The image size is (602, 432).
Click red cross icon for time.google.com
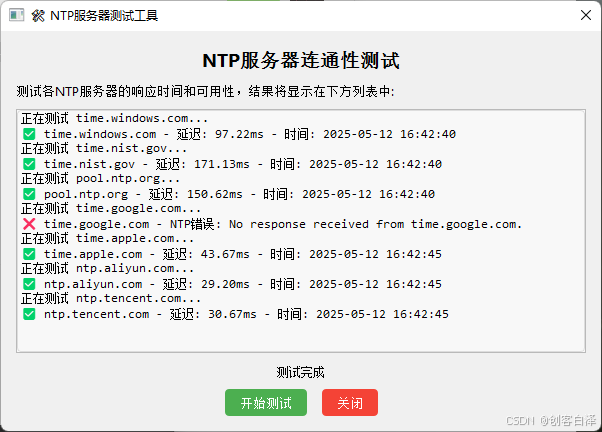click(x=29, y=224)
